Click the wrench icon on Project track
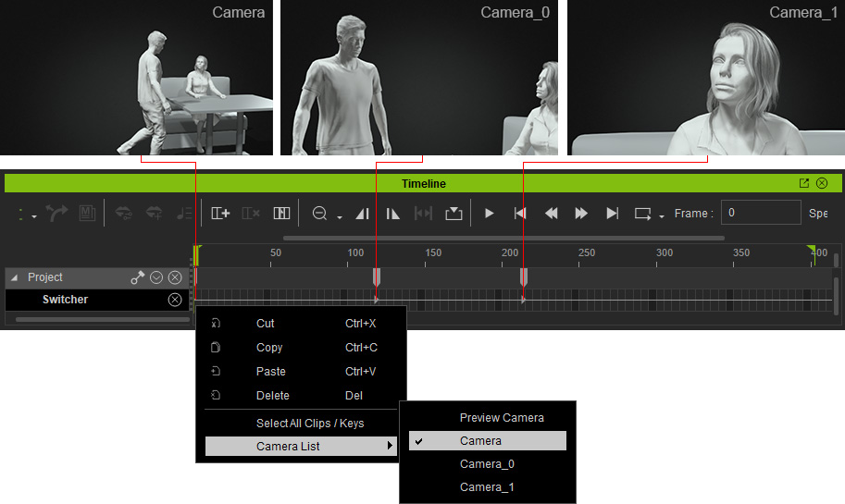The width and height of the screenshot is (845, 504). (x=137, y=277)
